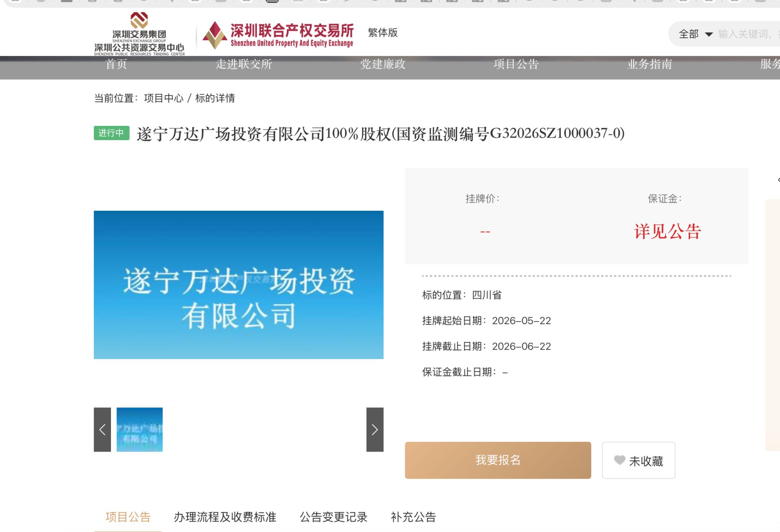
Task: Show next image with right arrow
Action: click(375, 429)
